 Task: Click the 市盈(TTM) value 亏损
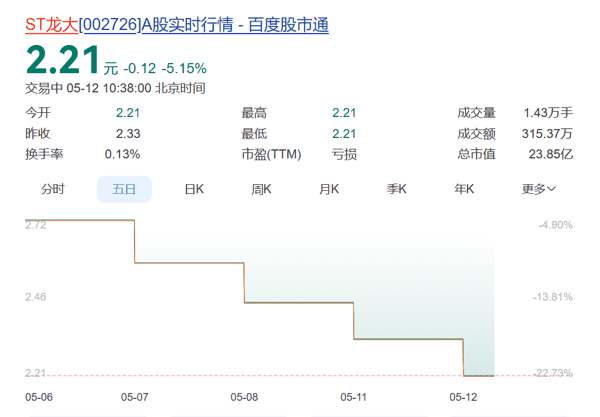pyautogui.click(x=344, y=154)
